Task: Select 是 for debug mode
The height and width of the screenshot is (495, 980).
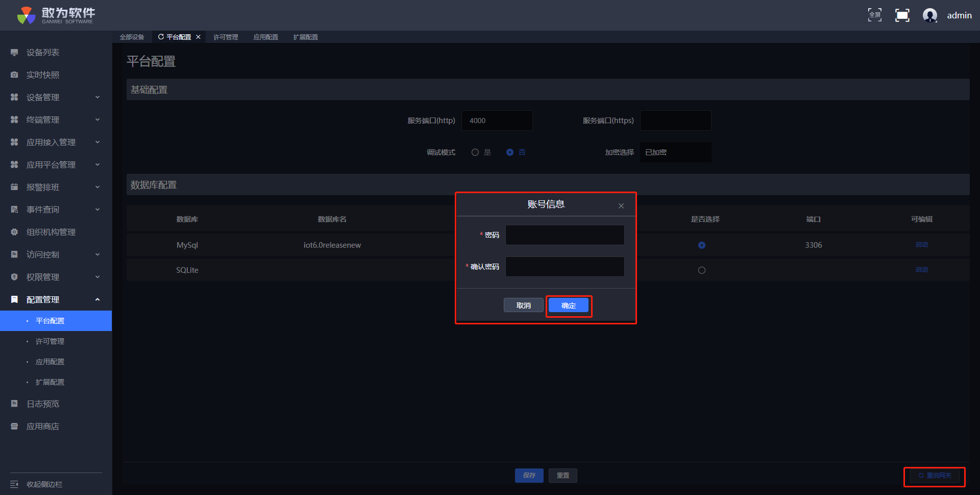Action: point(475,152)
